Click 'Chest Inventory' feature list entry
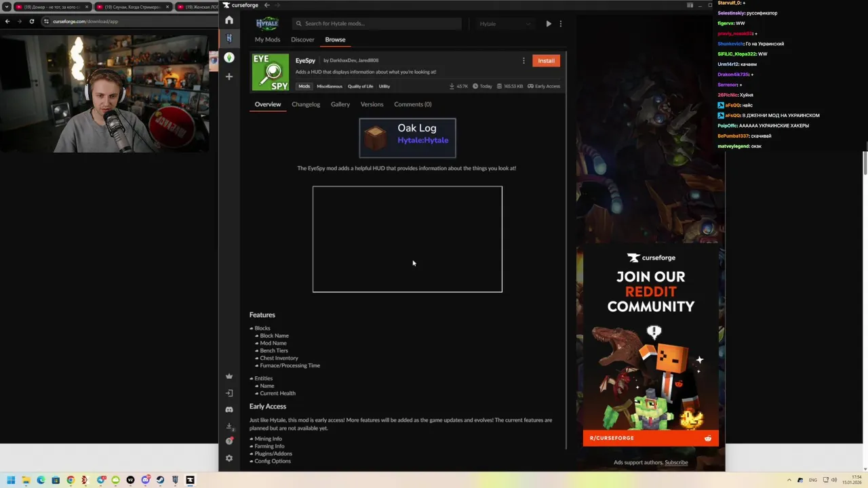The height and width of the screenshot is (488, 868). pos(279,358)
